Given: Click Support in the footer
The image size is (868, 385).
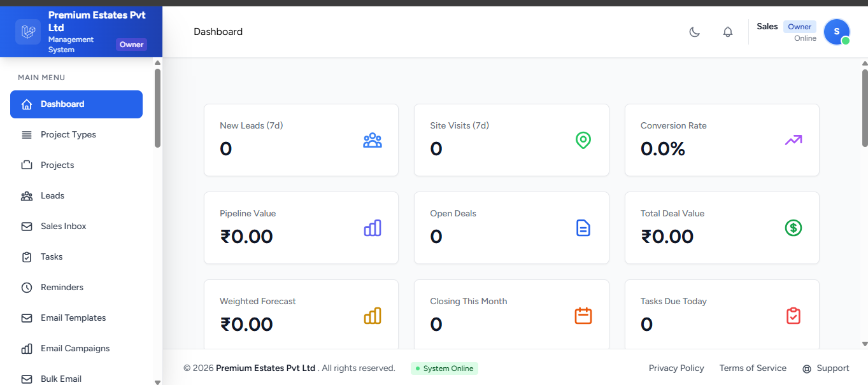Looking at the screenshot, I should [x=826, y=368].
